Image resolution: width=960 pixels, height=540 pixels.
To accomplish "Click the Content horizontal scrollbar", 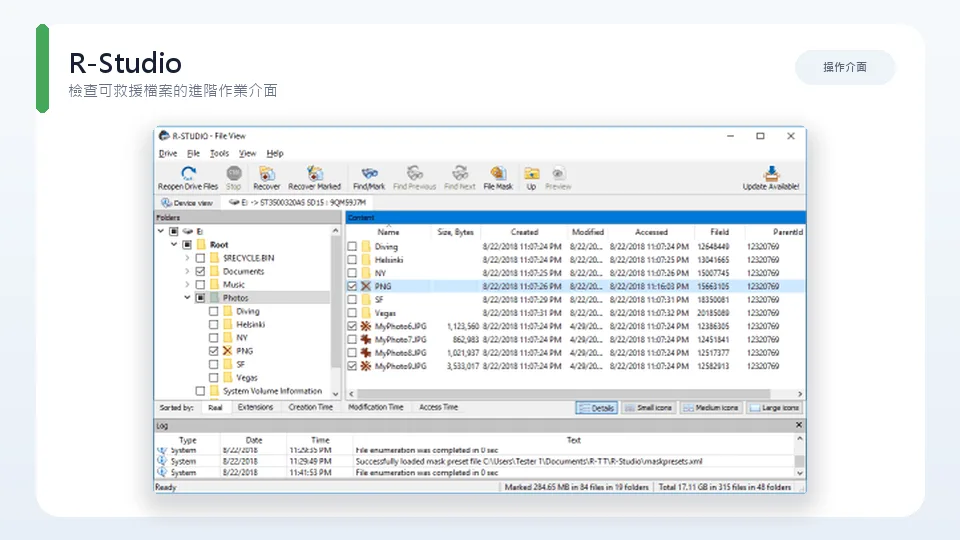I will [x=563, y=394].
